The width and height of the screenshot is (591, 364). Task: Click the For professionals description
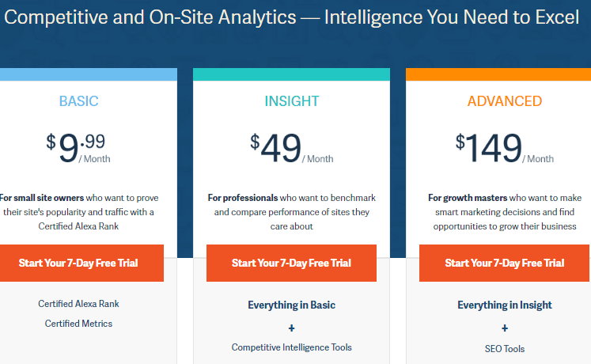pyautogui.click(x=292, y=212)
